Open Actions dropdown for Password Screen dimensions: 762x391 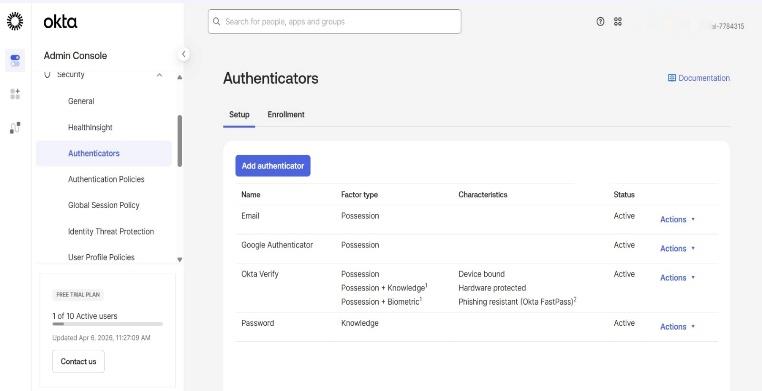[677, 327]
